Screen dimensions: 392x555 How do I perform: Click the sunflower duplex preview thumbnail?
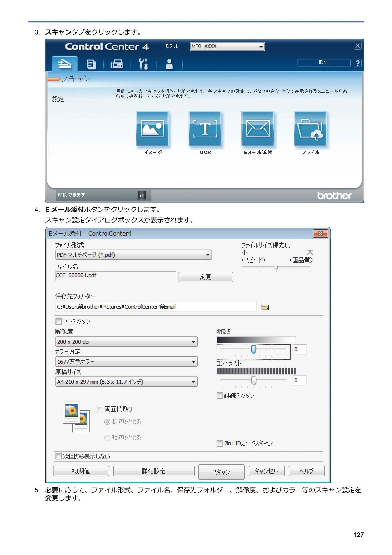(x=76, y=417)
